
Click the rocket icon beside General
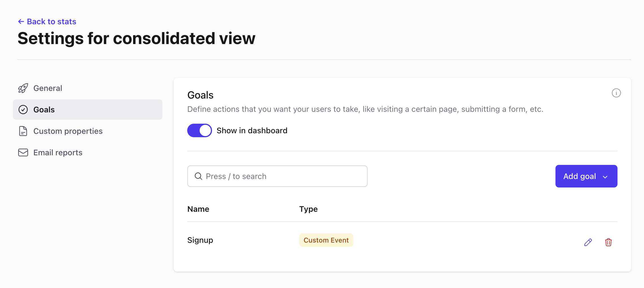point(23,88)
